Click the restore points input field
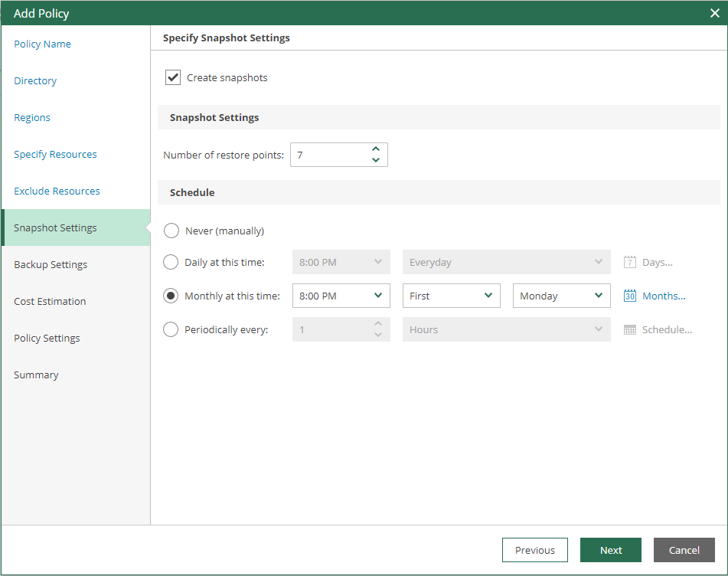Screen dimensions: 728x576 [x=332, y=155]
